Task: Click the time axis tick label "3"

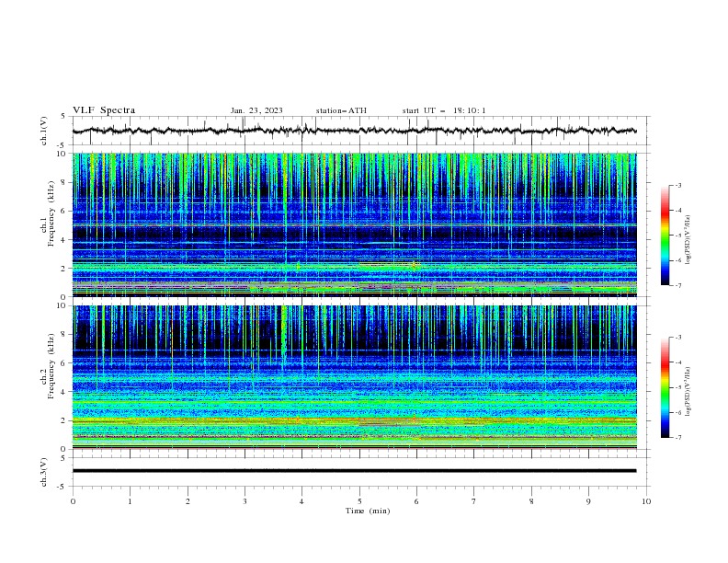Action: click(245, 501)
